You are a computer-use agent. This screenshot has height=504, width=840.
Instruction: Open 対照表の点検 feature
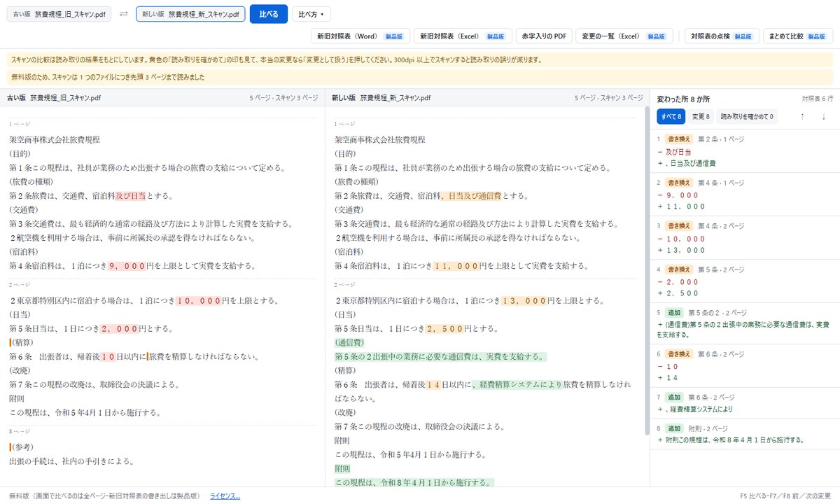tap(721, 36)
